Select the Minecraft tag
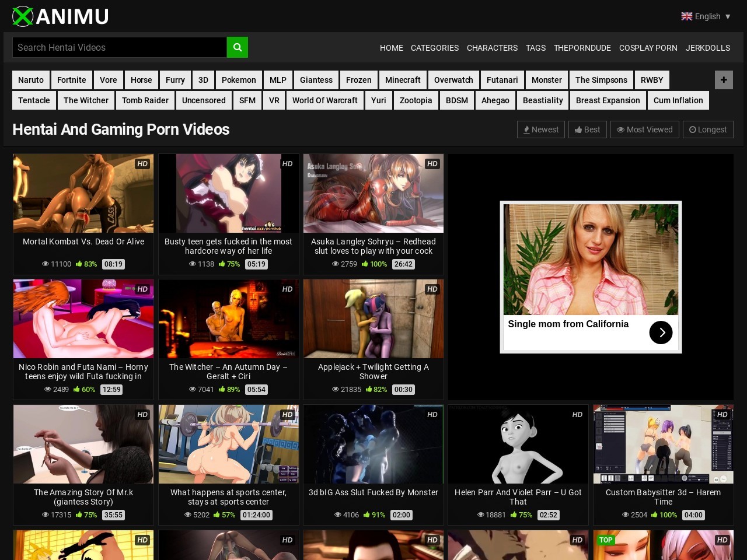 [403, 80]
